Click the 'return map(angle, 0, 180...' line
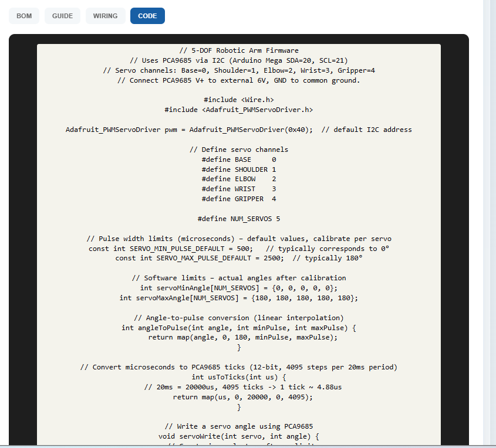The height and width of the screenshot is (448, 496). pyautogui.click(x=242, y=337)
